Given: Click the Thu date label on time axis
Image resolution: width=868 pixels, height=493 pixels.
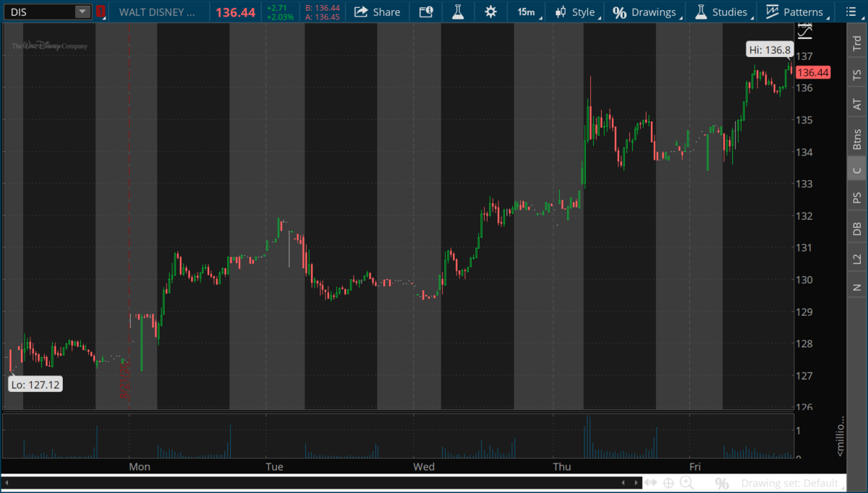Looking at the screenshot, I should [561, 467].
